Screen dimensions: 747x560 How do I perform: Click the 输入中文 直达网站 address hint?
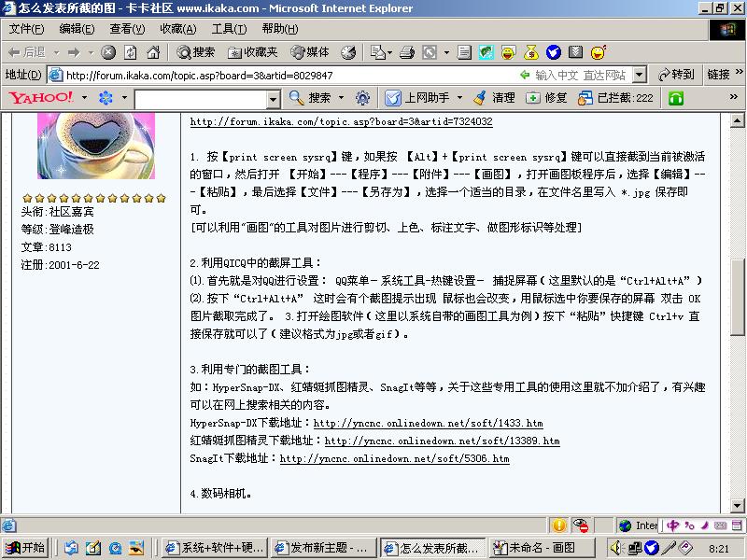coord(573,76)
